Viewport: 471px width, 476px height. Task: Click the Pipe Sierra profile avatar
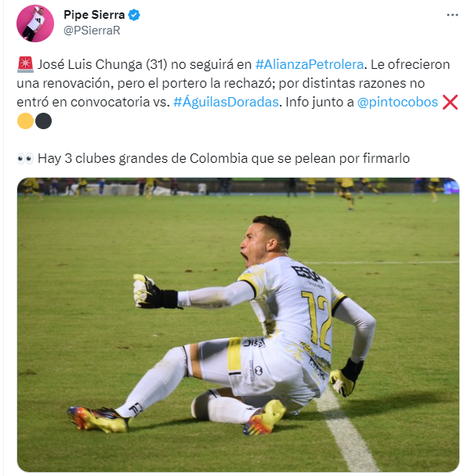click(35, 23)
